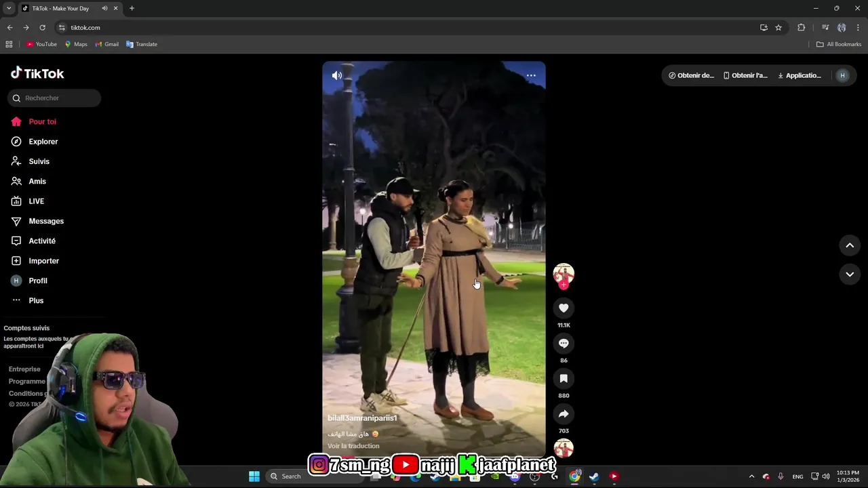Open the video's three-dot options menu
Screen dimensions: 868x488
[x=531, y=76]
